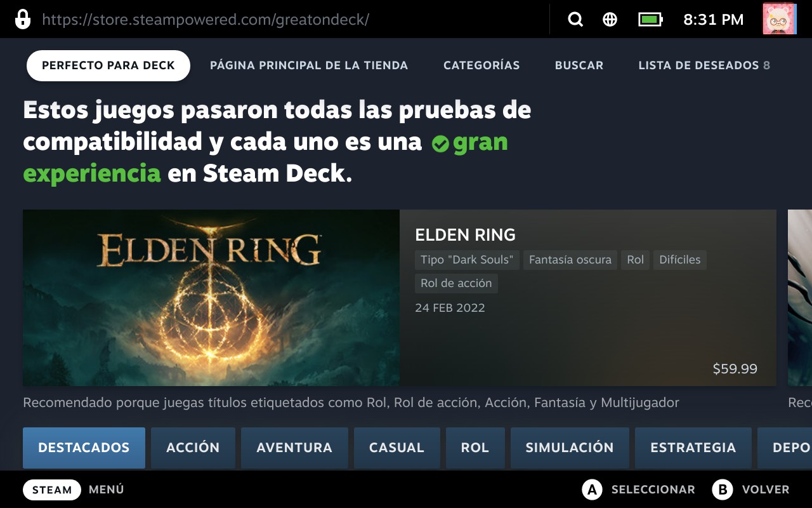
Task: Click the B button Volver icon
Action: (x=722, y=490)
